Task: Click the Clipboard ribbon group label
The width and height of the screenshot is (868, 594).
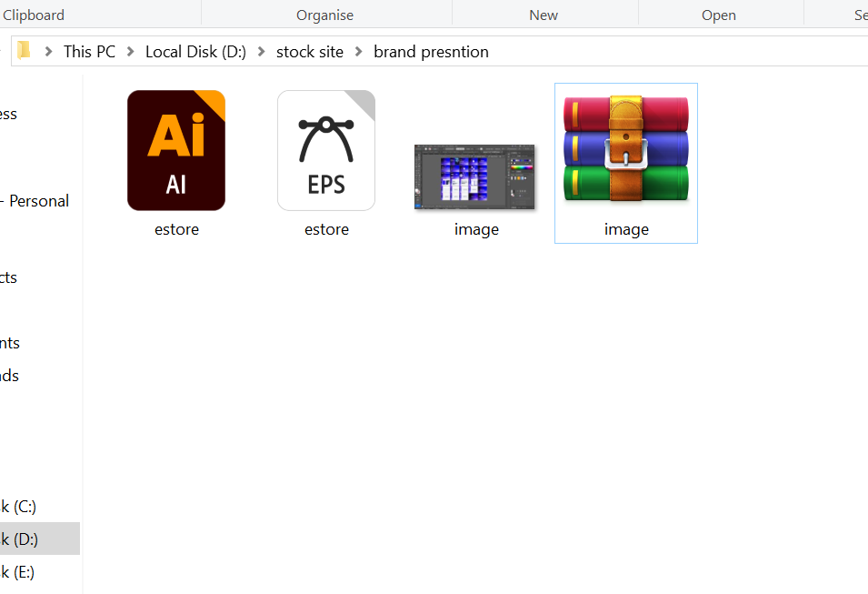Action: click(34, 15)
